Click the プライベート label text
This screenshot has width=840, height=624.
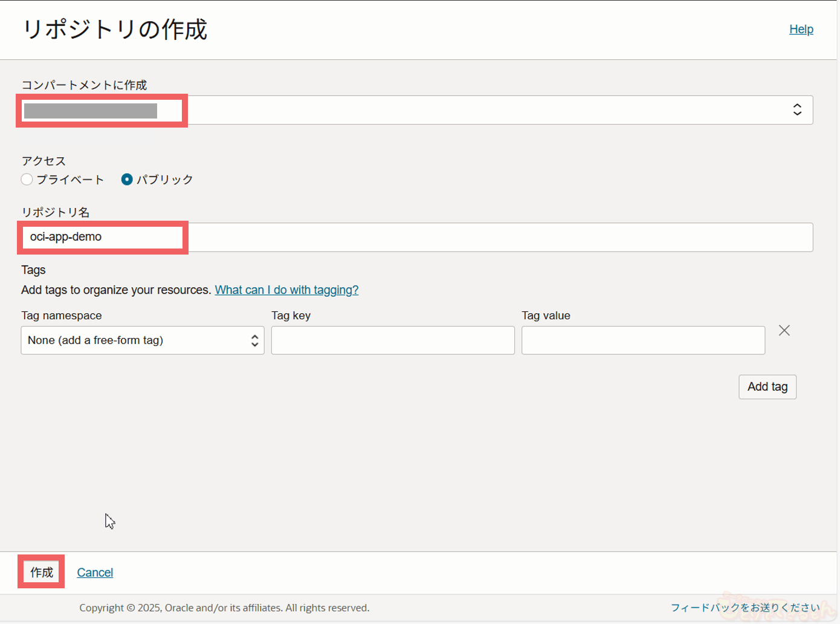pos(70,180)
